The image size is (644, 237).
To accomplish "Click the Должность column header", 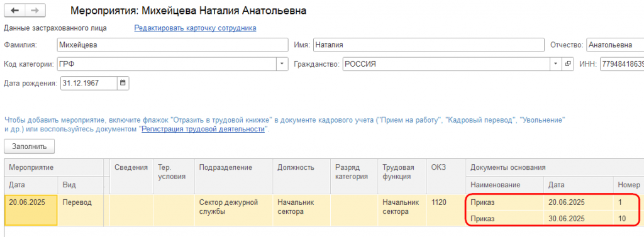I will (301, 177).
